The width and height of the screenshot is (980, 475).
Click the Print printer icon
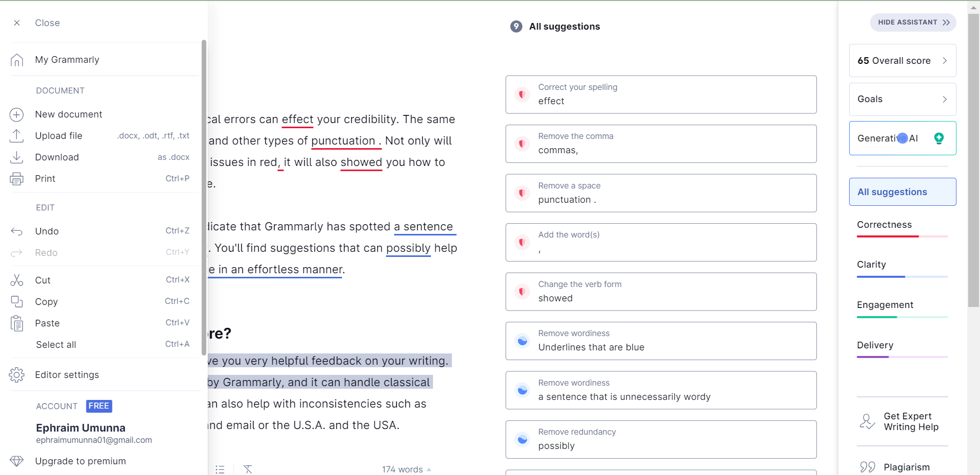[17, 179]
